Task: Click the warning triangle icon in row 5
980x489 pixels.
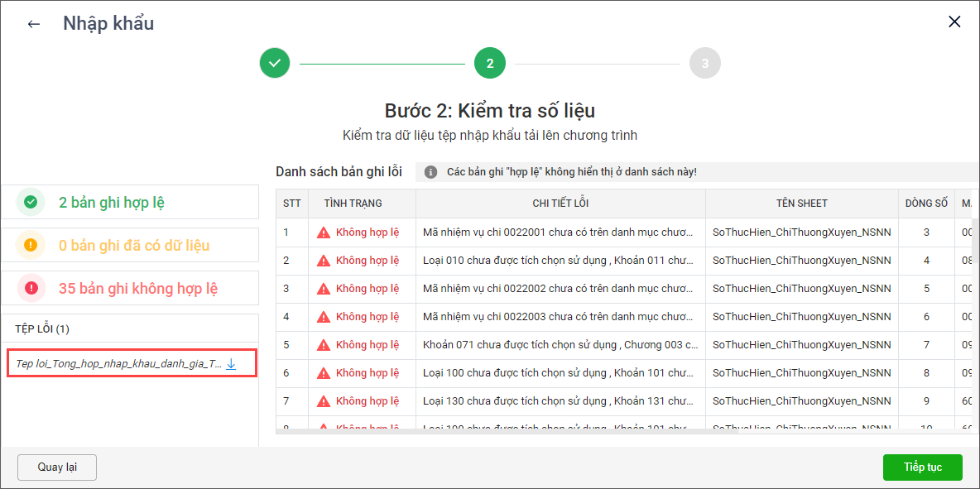Action: [x=324, y=345]
